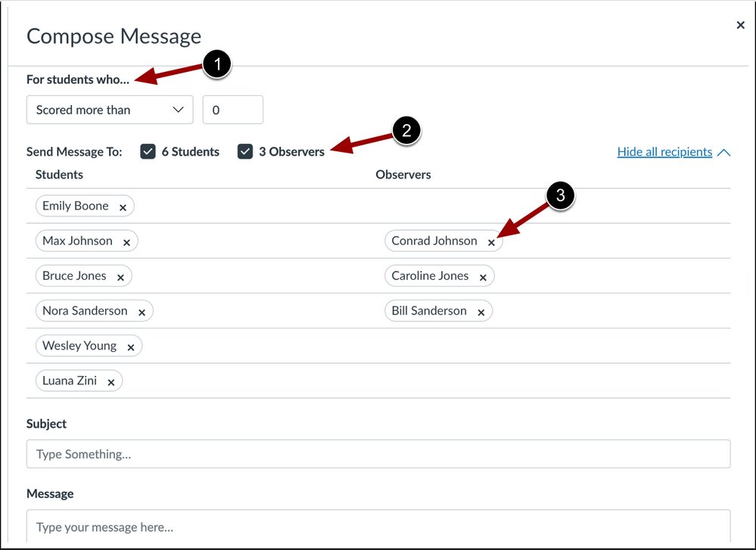Screen dimensions: 756x550
Task: Click the Compose Message title
Action: coord(114,36)
